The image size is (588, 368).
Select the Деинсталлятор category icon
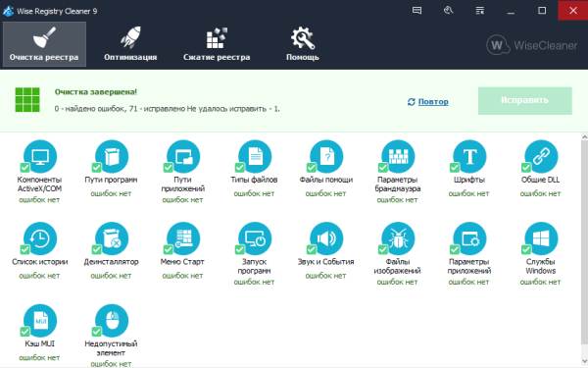112,238
